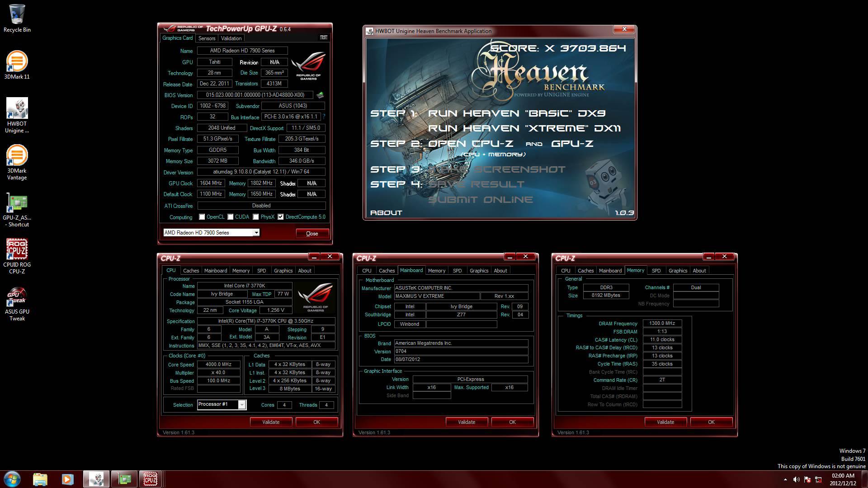Open the Recycle Bin desktop icon
This screenshot has width=868, height=488.
tap(17, 19)
